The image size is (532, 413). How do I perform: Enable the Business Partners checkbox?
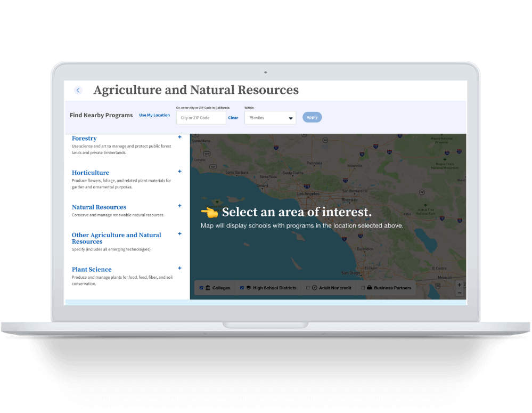tap(363, 288)
